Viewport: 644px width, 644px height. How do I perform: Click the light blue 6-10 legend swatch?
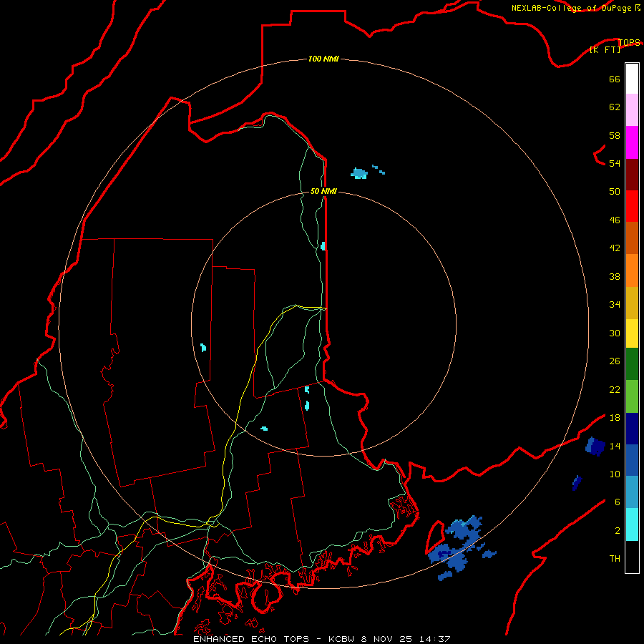coord(632,492)
